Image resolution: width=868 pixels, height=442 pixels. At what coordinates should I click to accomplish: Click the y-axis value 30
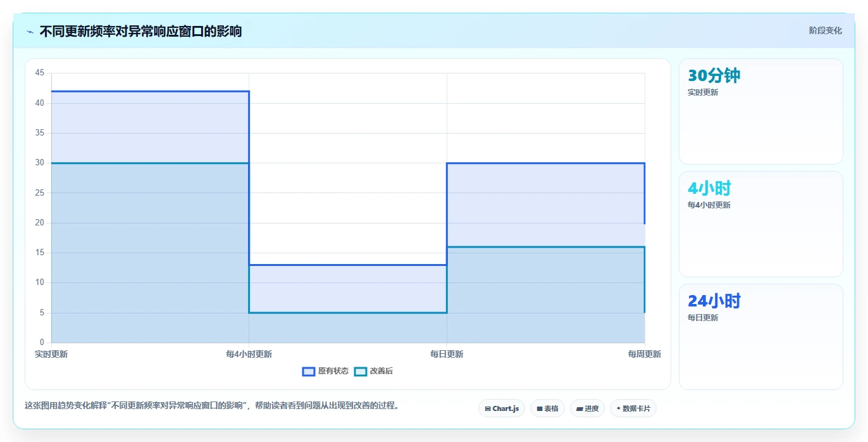(x=40, y=163)
